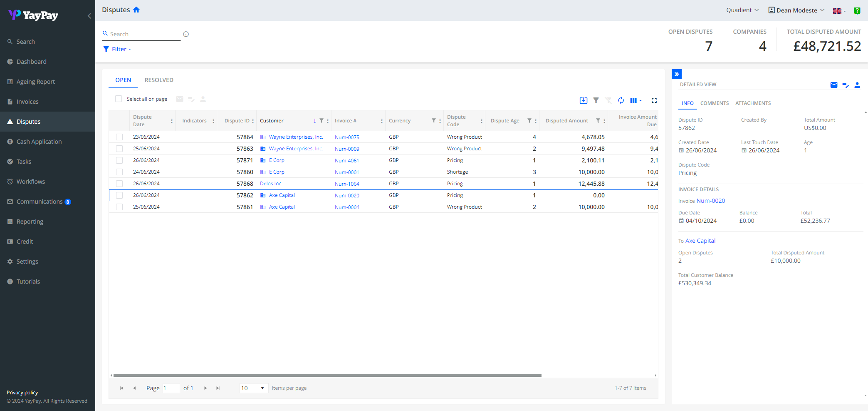Click the horizontal scrollbar of the table
The height and width of the screenshot is (411, 868).
tap(327, 375)
